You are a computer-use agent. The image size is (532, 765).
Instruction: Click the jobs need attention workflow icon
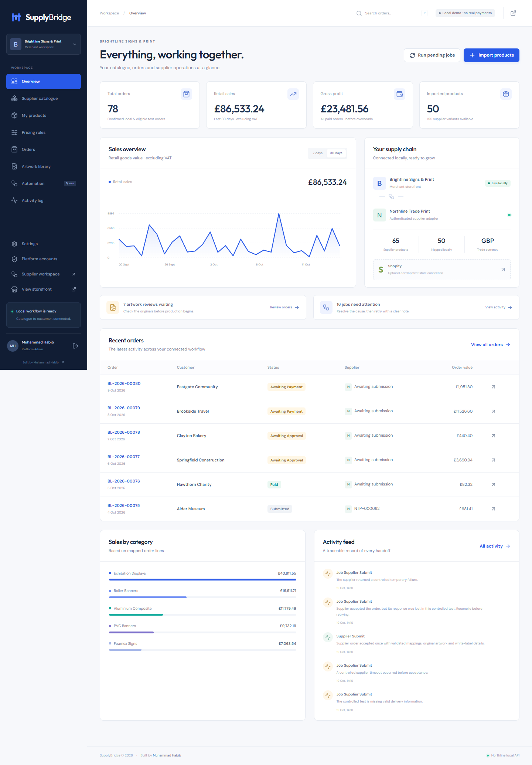tap(326, 307)
